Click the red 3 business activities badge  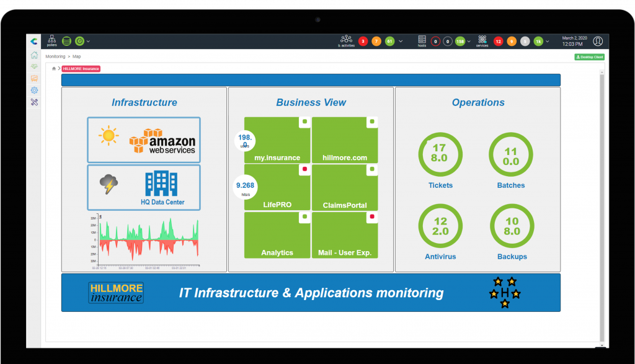coord(363,42)
